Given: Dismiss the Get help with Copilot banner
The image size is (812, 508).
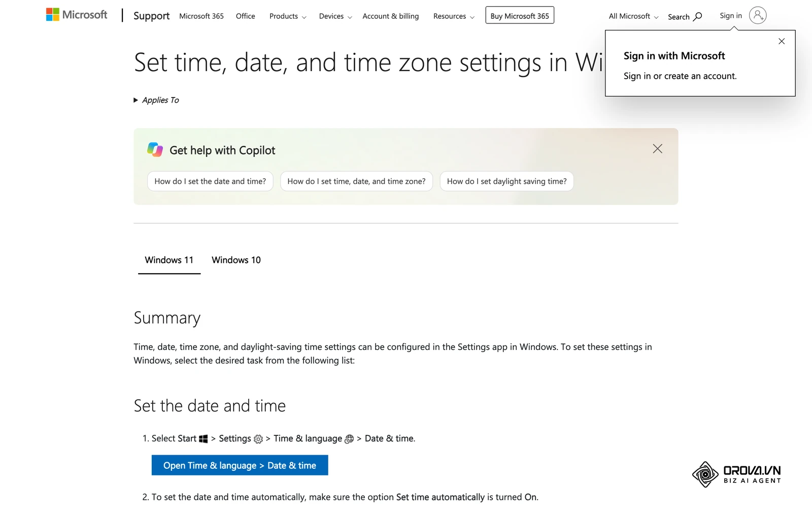Looking at the screenshot, I should (658, 149).
